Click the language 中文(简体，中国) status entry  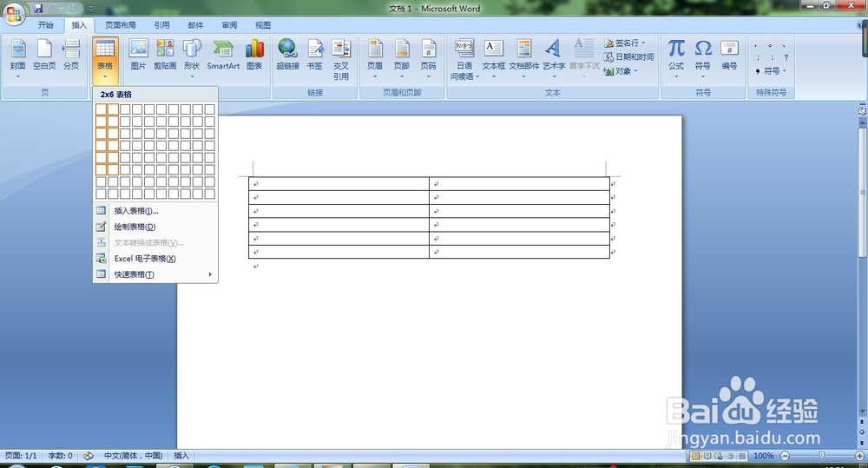(x=133, y=456)
